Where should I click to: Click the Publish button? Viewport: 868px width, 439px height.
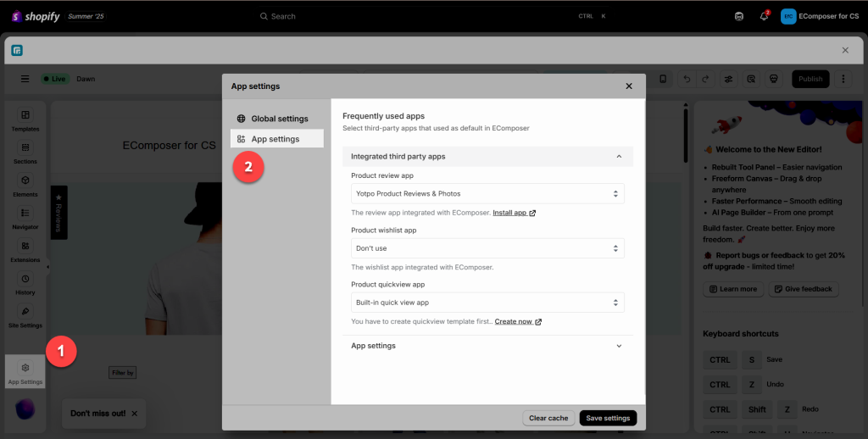810,79
